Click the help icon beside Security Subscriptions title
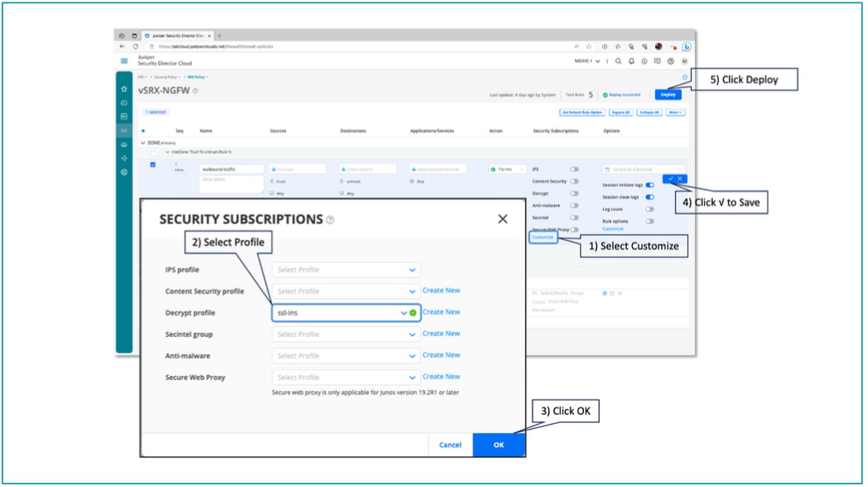This screenshot has width=868, height=487. 330,220
